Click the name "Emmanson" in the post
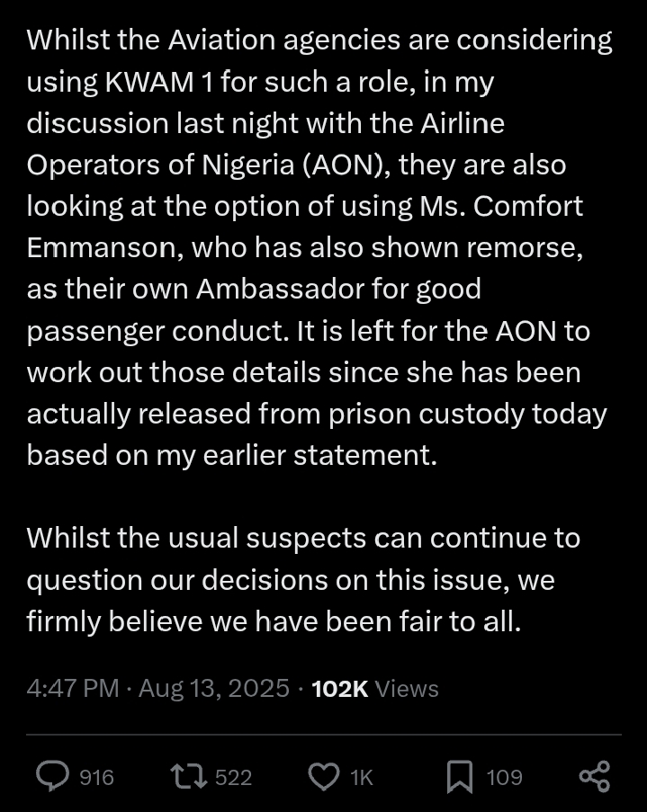The image size is (647, 812). tap(103, 247)
